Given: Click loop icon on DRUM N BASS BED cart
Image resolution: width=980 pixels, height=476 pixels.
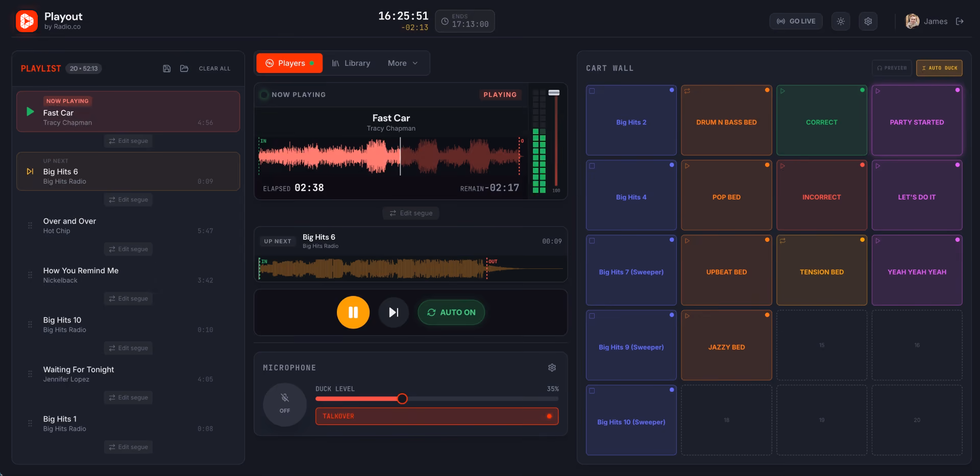Looking at the screenshot, I should coord(687,91).
